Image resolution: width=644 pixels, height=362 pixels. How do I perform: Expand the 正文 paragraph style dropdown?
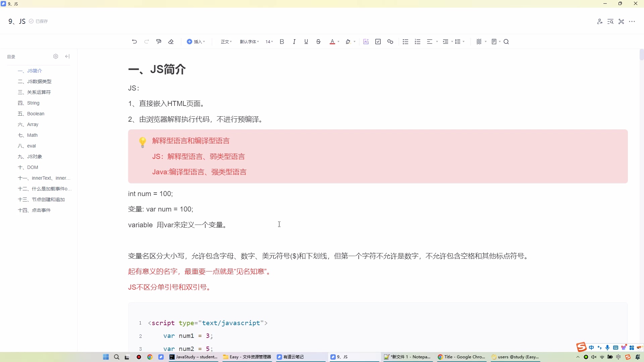point(225,41)
